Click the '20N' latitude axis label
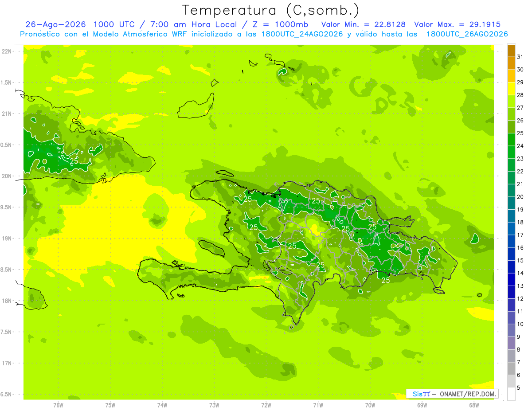Viewport: 532px width, 411px height. 7,176
